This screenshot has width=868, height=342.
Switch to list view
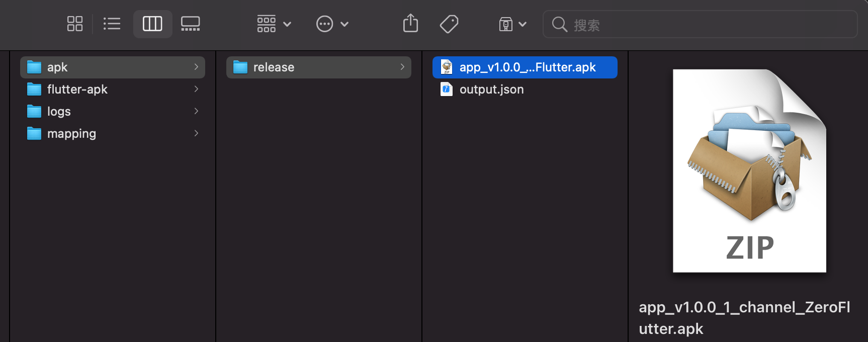pos(112,24)
